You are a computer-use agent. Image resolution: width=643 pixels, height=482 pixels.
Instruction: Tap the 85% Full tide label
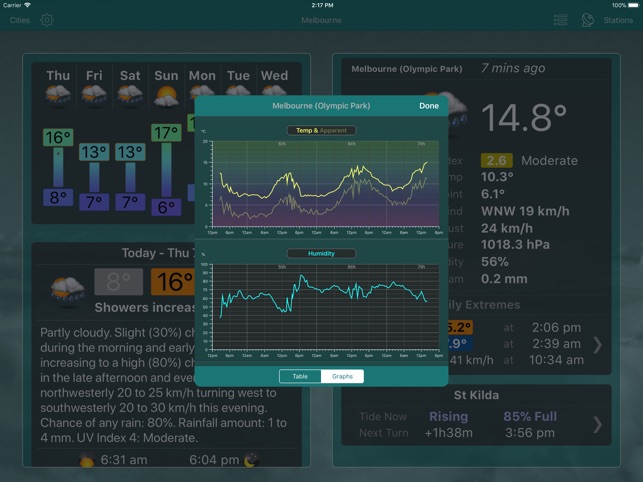[x=530, y=416]
